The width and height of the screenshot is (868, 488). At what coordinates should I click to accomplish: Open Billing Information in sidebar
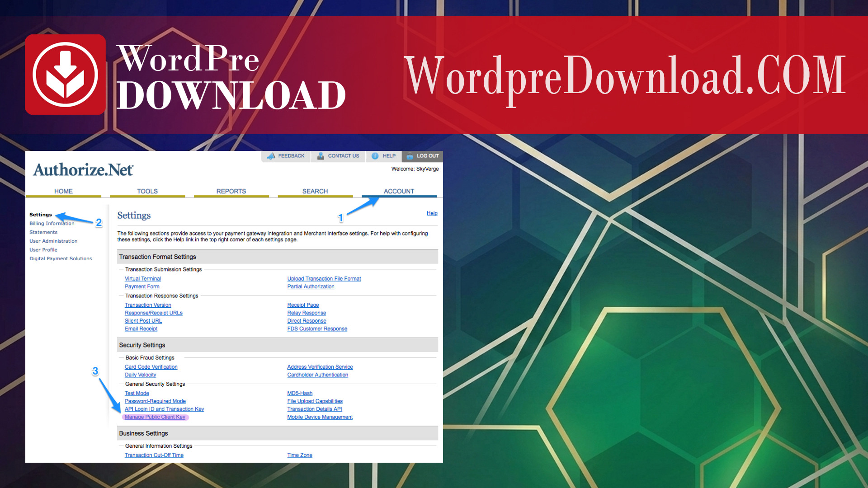[52, 223]
